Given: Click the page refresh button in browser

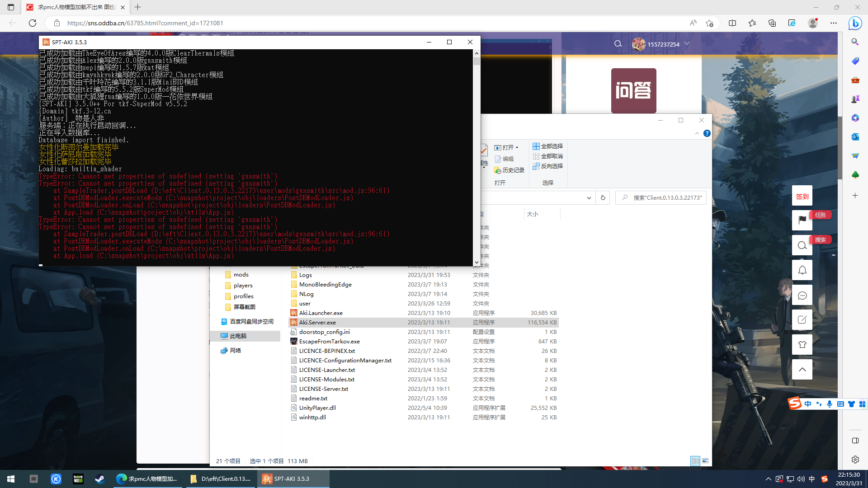Looking at the screenshot, I should [x=33, y=23].
